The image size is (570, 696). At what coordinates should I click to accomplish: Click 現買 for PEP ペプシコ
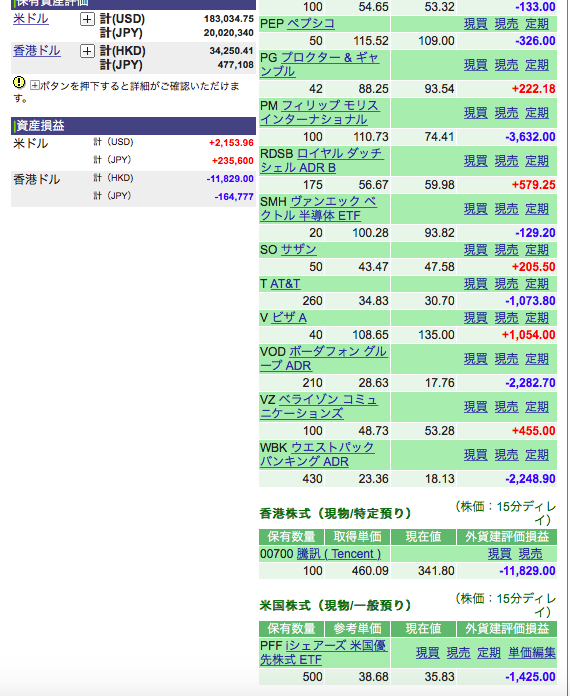(476, 24)
